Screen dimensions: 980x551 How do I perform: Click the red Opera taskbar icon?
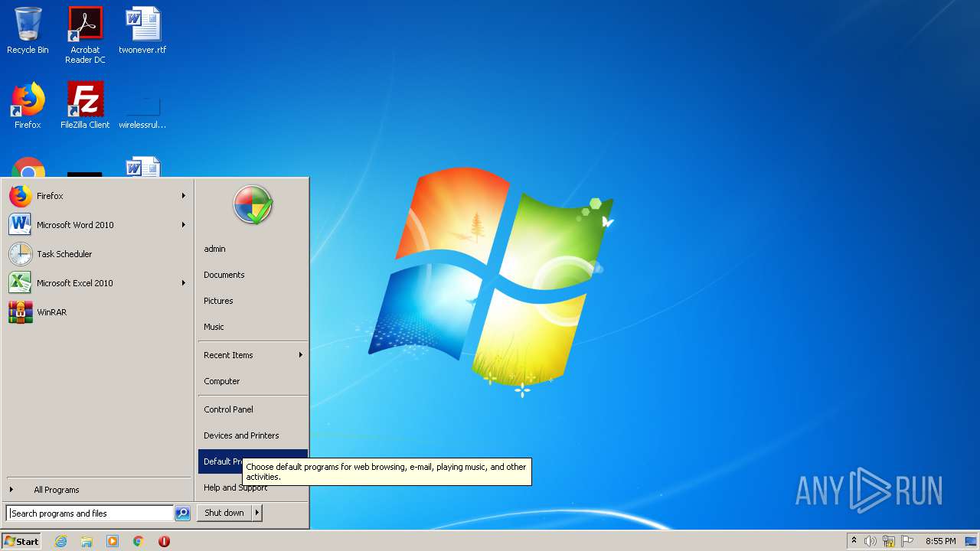tap(164, 541)
